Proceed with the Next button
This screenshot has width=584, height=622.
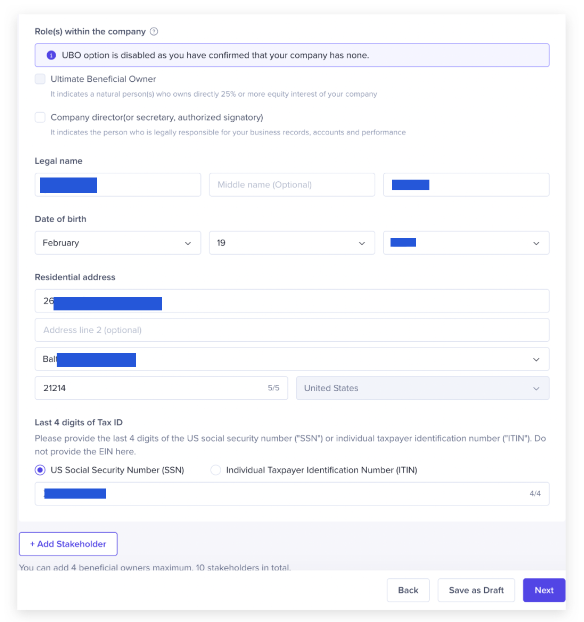coord(544,590)
